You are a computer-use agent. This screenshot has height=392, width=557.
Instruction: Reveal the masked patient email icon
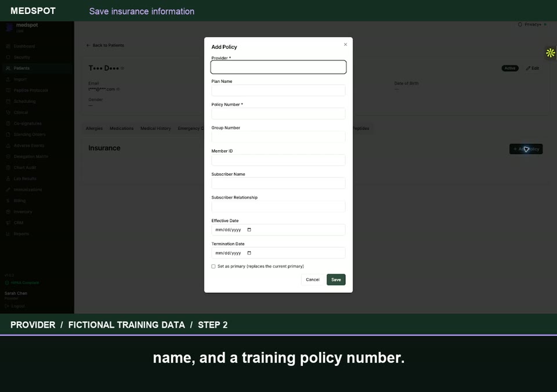(x=118, y=89)
